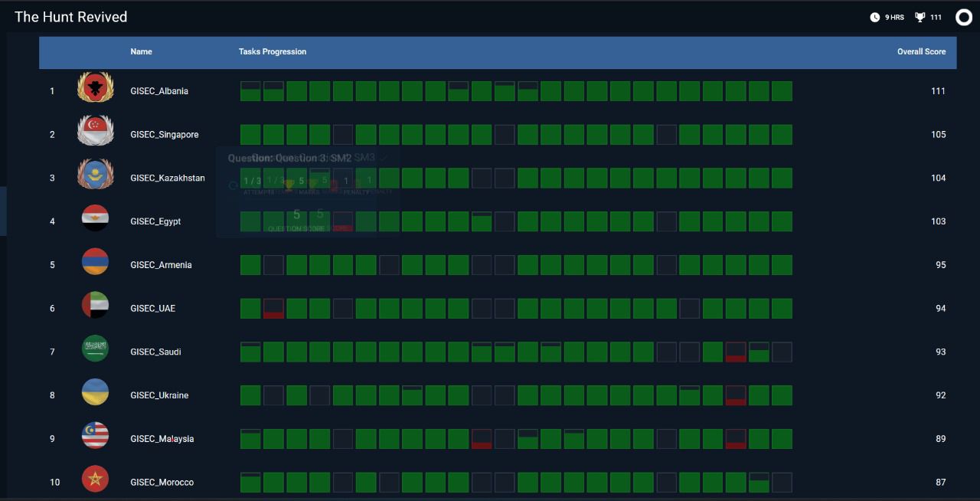
Task: Click the Singapore flag badge
Action: click(96, 131)
